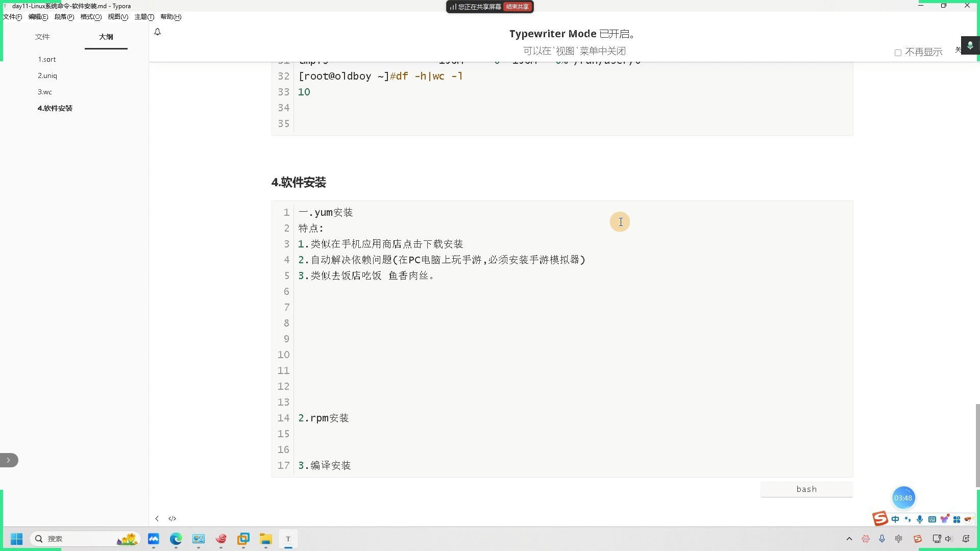980x551 pixels.
Task: Open the presentation monitor app in taskbar
Action: 199,539
